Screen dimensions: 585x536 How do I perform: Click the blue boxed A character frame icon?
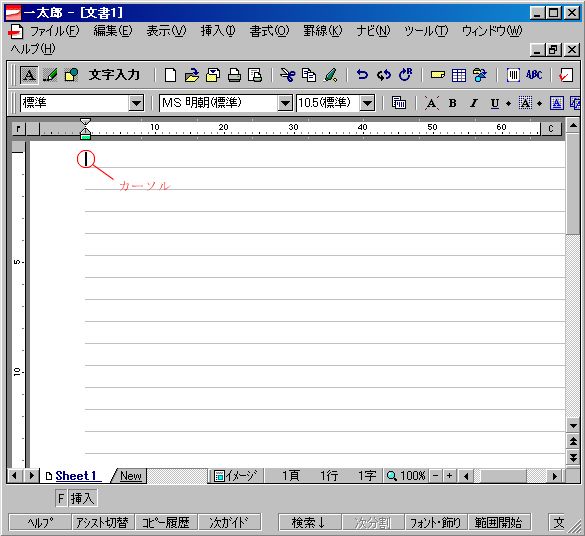coord(557,103)
